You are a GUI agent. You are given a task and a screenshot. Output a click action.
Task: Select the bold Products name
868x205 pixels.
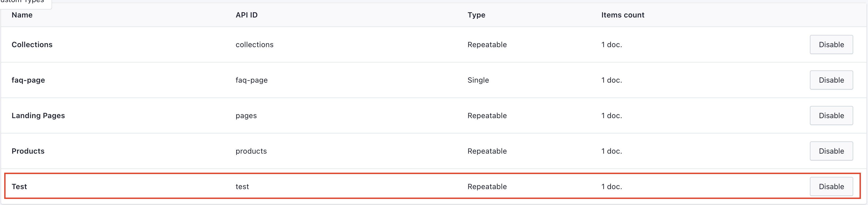28,151
